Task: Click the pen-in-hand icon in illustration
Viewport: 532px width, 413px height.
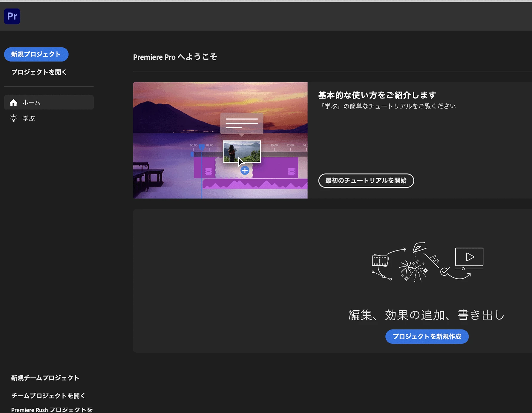Action: [x=419, y=247]
